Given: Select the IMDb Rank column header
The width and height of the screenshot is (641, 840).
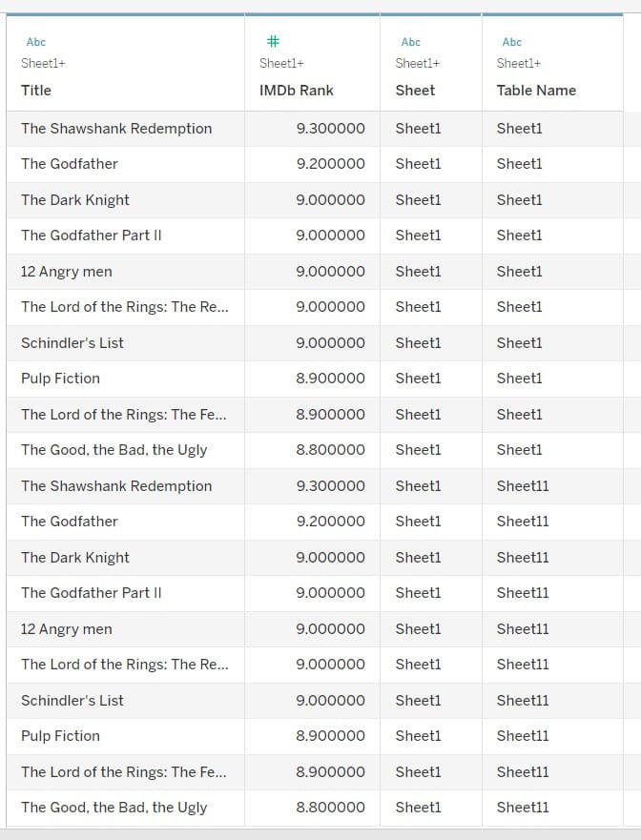Looking at the screenshot, I should pyautogui.click(x=297, y=91).
